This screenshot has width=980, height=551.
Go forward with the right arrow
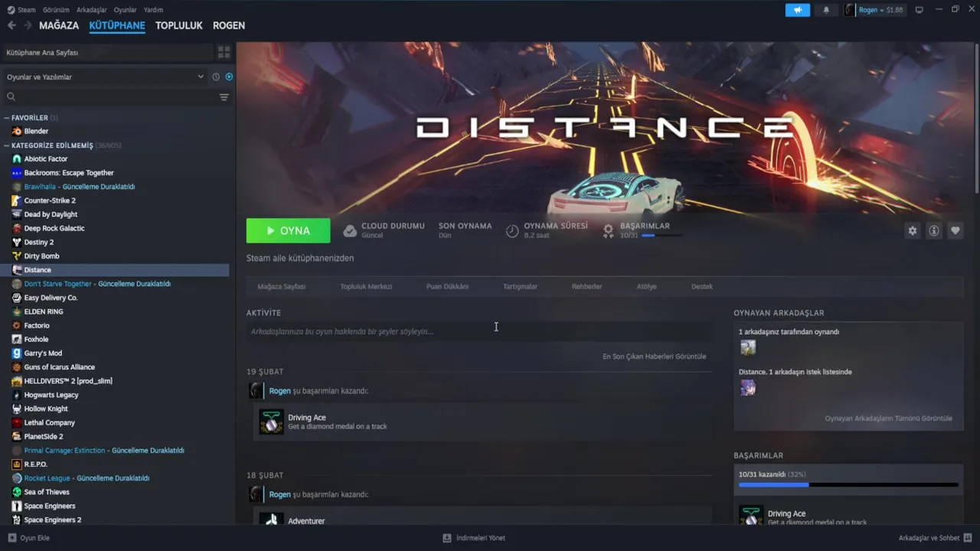[x=28, y=25]
